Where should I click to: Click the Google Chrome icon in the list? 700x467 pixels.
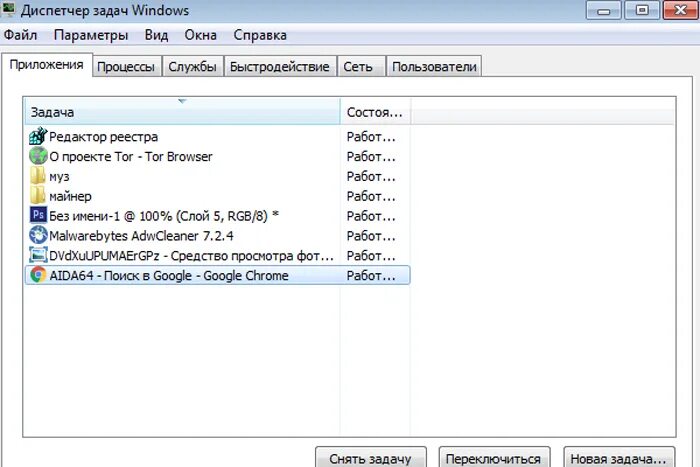pos(38,275)
